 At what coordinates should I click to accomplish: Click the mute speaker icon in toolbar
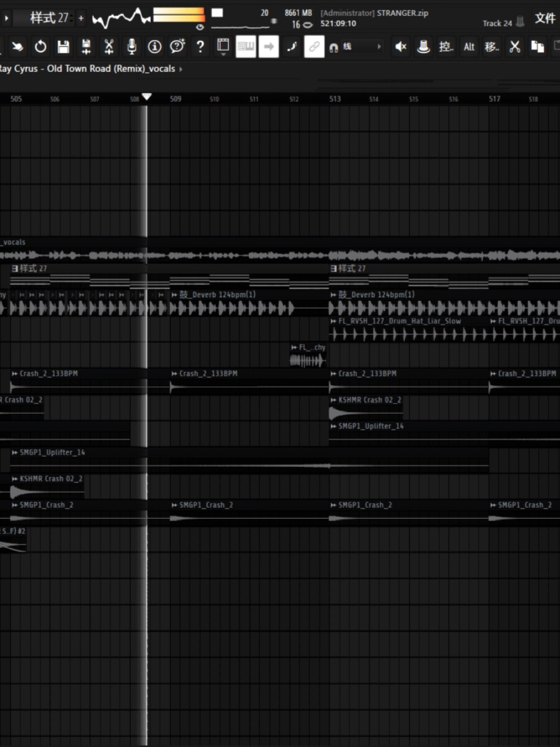401,47
